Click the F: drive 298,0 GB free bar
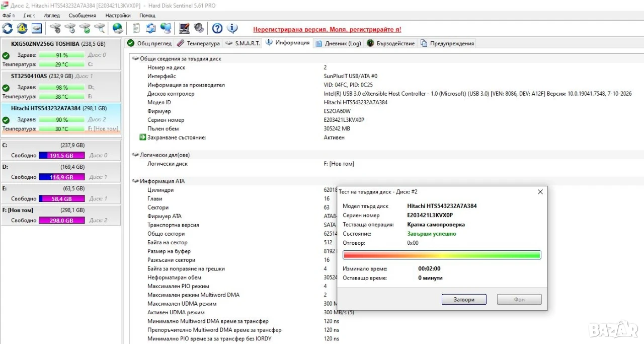The image size is (644, 344). [x=62, y=221]
